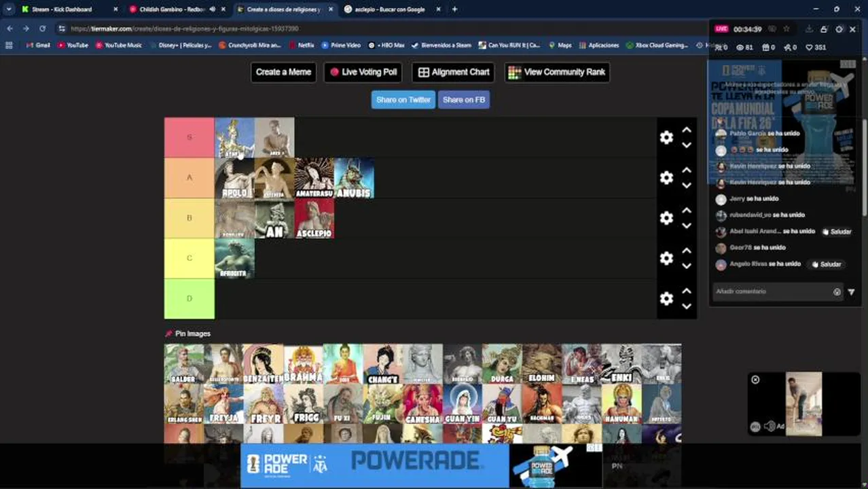Open settings gear for C tier row
868x489 pixels.
pyautogui.click(x=666, y=258)
